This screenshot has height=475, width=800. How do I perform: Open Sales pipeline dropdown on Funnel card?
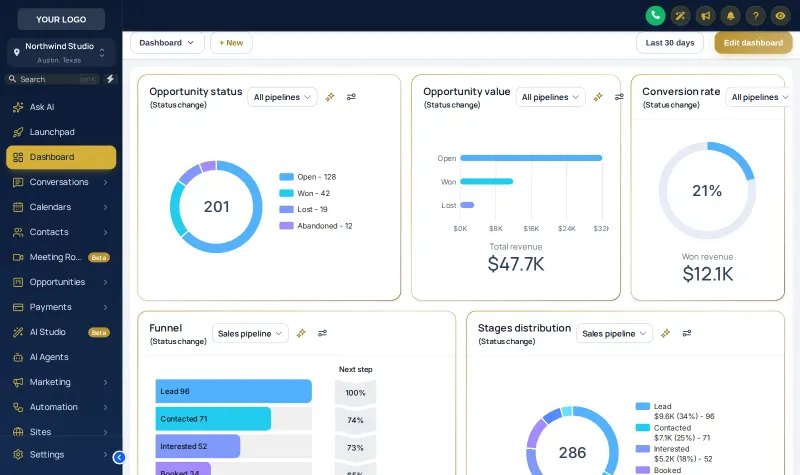[250, 334]
